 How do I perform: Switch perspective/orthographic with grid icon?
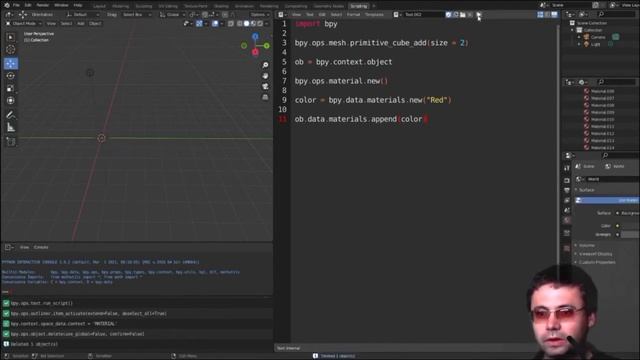(x=265, y=97)
